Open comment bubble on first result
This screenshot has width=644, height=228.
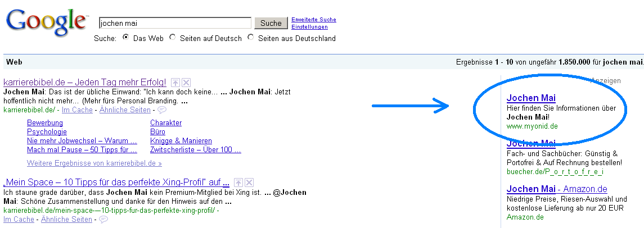click(162, 110)
